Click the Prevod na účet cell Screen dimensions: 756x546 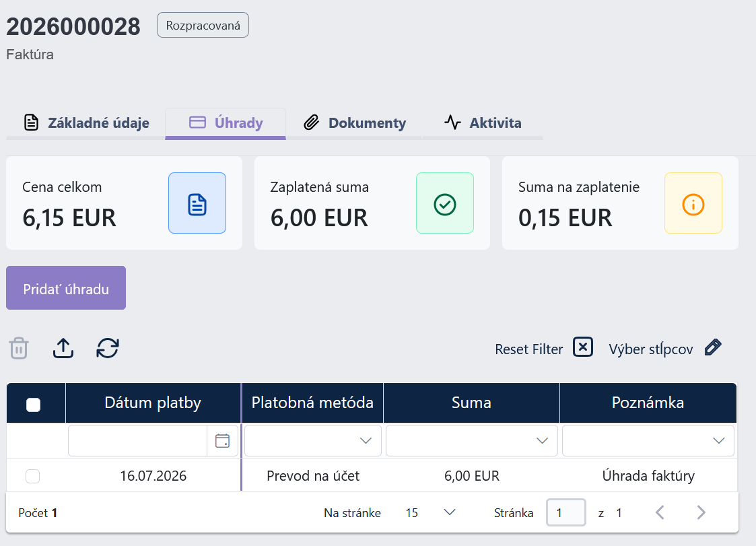tap(313, 476)
